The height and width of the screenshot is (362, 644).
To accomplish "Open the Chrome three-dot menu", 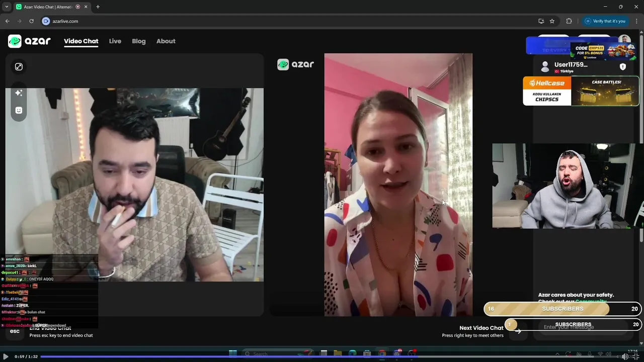I will [636, 21].
